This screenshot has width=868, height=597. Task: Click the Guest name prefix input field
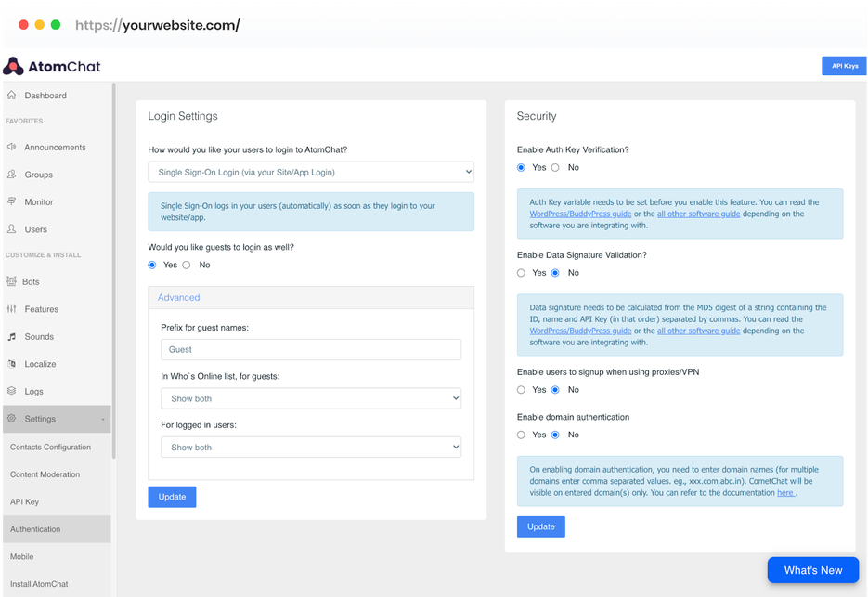click(311, 349)
